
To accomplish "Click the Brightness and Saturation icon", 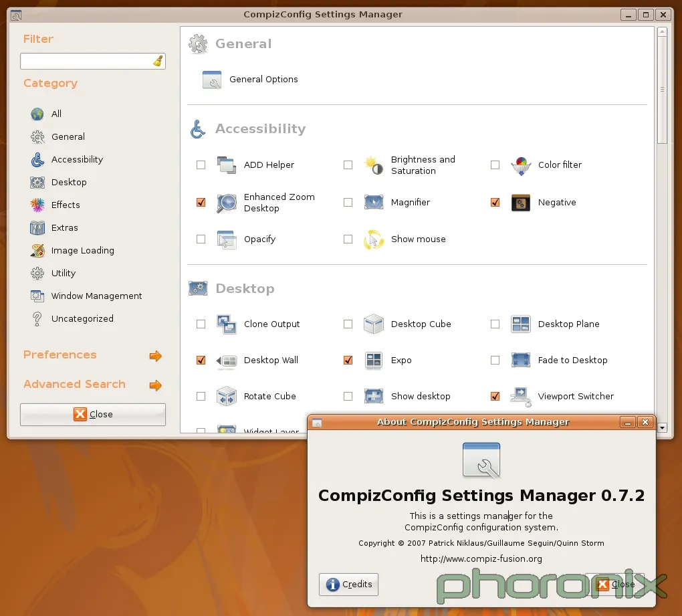I will pos(374,165).
